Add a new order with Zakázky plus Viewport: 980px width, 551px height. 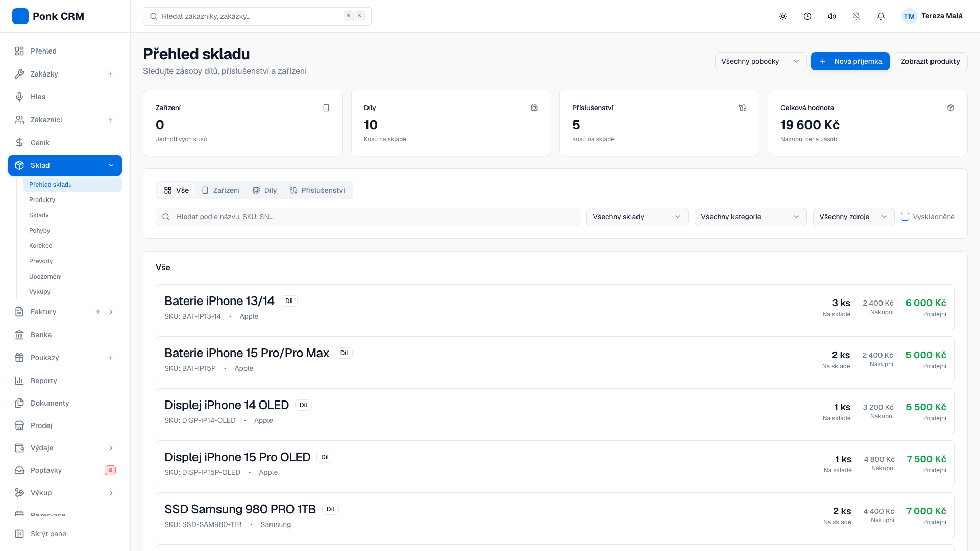[x=110, y=74]
